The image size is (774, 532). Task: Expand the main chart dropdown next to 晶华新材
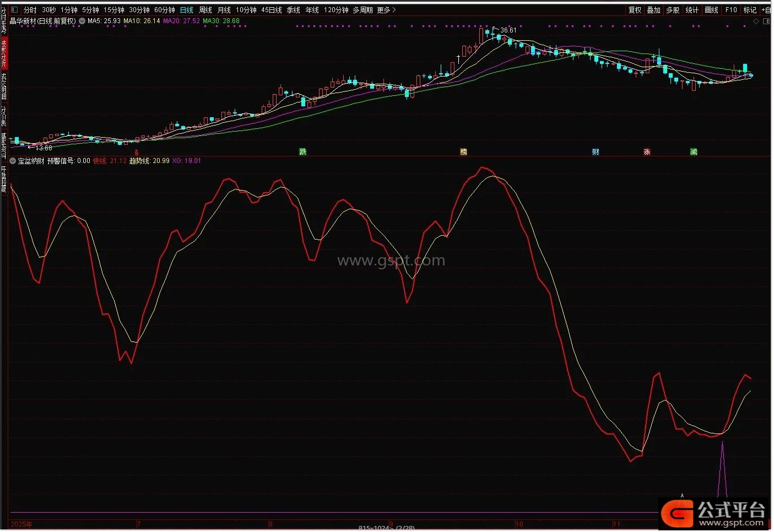tap(82, 21)
